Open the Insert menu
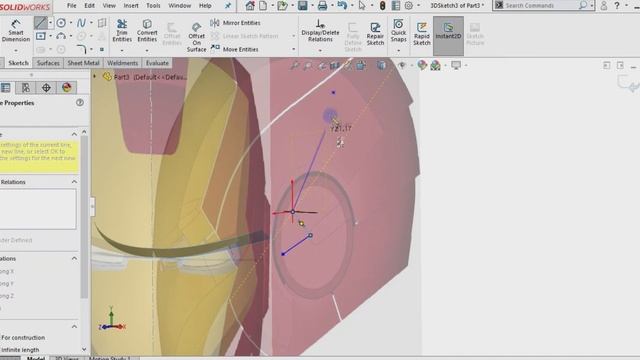 click(131, 6)
